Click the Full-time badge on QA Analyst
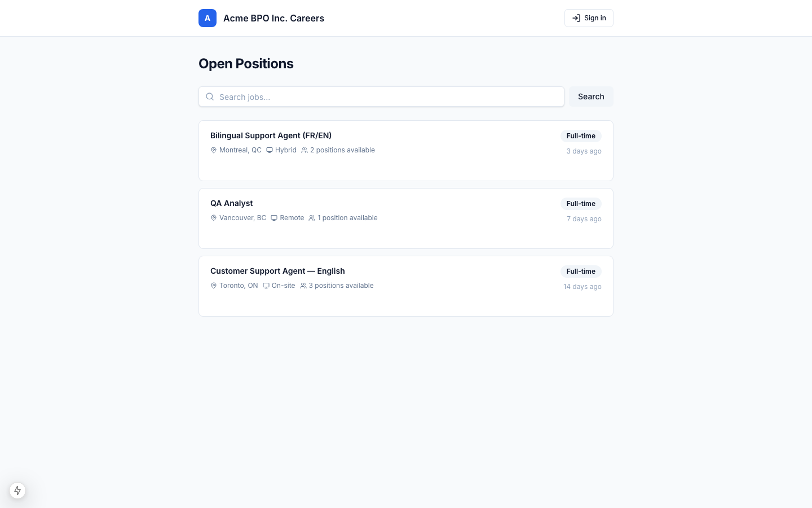Image resolution: width=812 pixels, height=508 pixels. (581, 204)
